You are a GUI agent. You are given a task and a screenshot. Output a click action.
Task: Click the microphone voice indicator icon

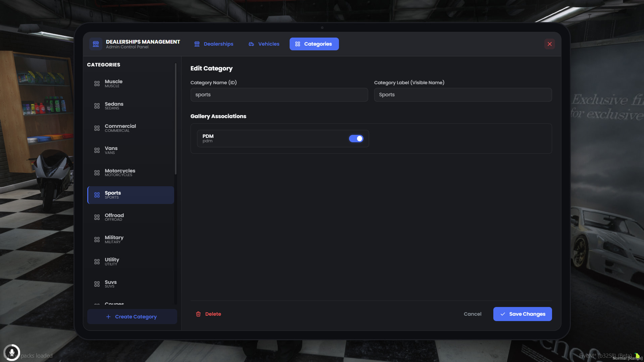(x=12, y=353)
